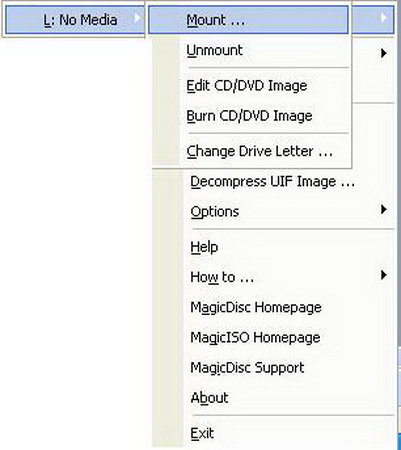Expand the Options submenu arrow

click(384, 210)
